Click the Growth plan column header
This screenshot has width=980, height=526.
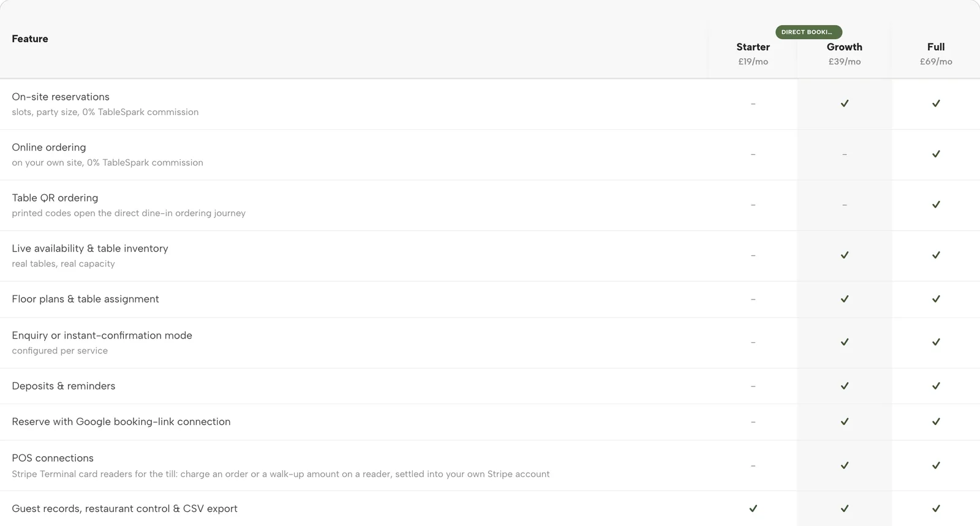(x=845, y=47)
